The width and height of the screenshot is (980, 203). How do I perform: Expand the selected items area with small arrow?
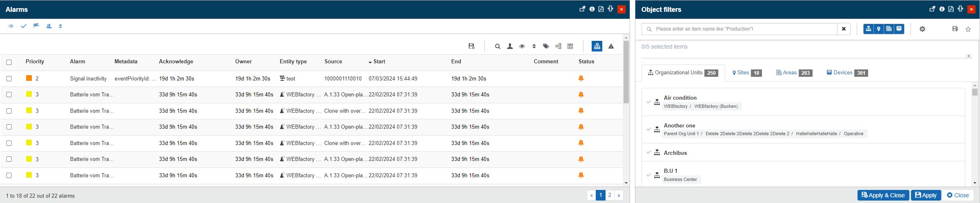[x=968, y=56]
